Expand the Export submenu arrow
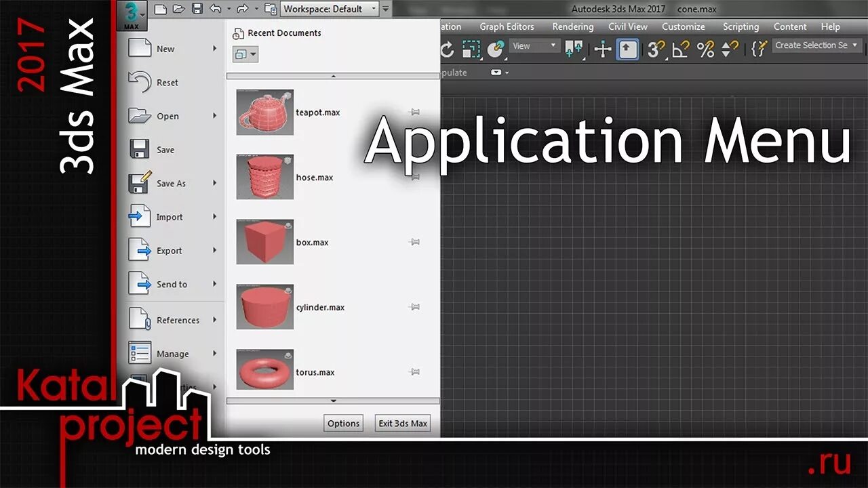The height and width of the screenshot is (488, 868). (214, 250)
